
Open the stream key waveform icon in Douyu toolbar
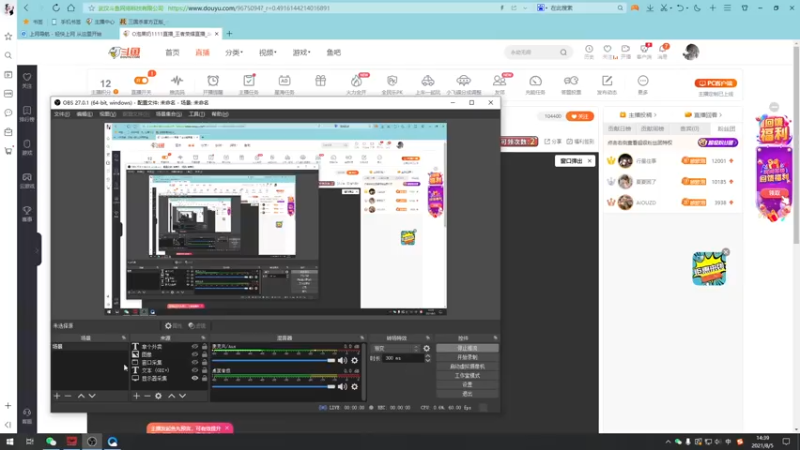[x=177, y=81]
